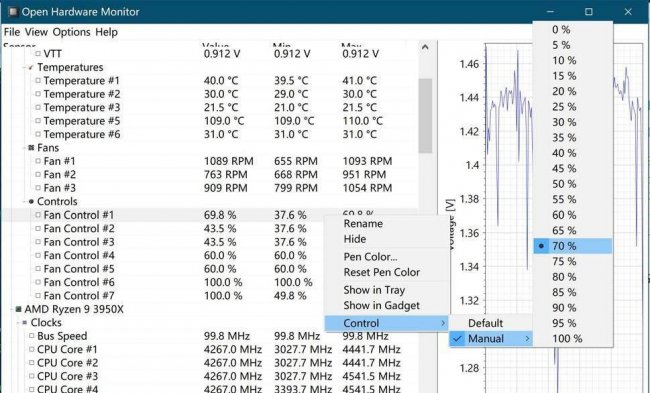
Task: Open the Help menu
Action: pos(107,32)
